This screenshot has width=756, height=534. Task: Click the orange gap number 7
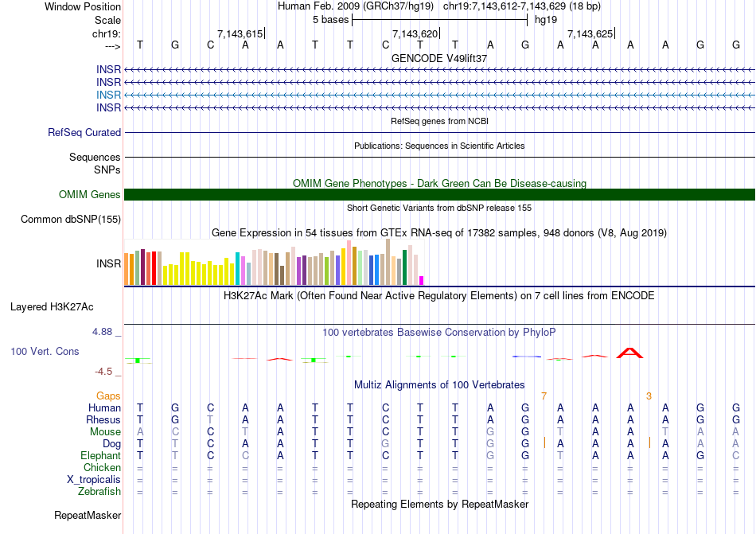pyautogui.click(x=544, y=396)
